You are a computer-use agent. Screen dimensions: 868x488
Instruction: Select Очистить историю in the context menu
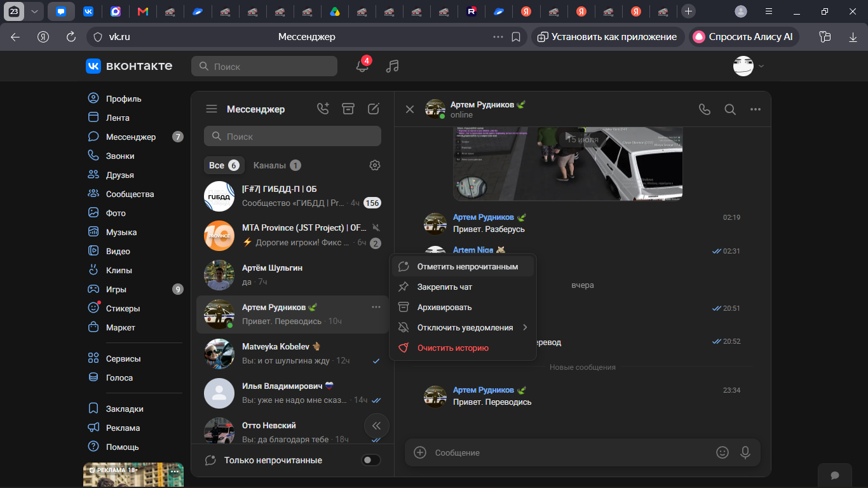(x=463, y=348)
